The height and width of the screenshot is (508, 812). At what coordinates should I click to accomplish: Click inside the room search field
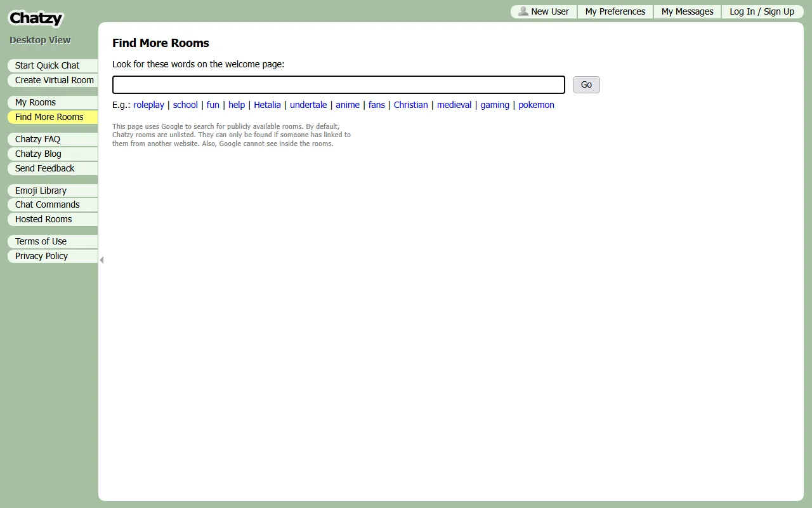click(x=338, y=84)
